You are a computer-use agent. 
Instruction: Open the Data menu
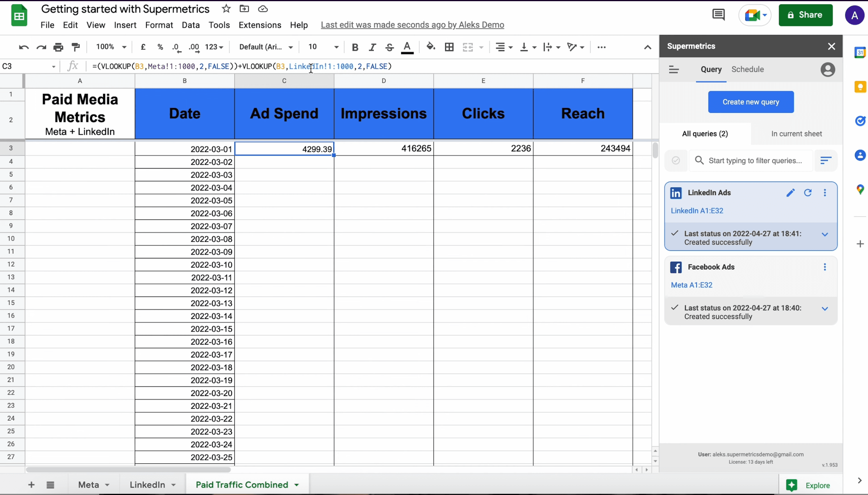click(191, 25)
